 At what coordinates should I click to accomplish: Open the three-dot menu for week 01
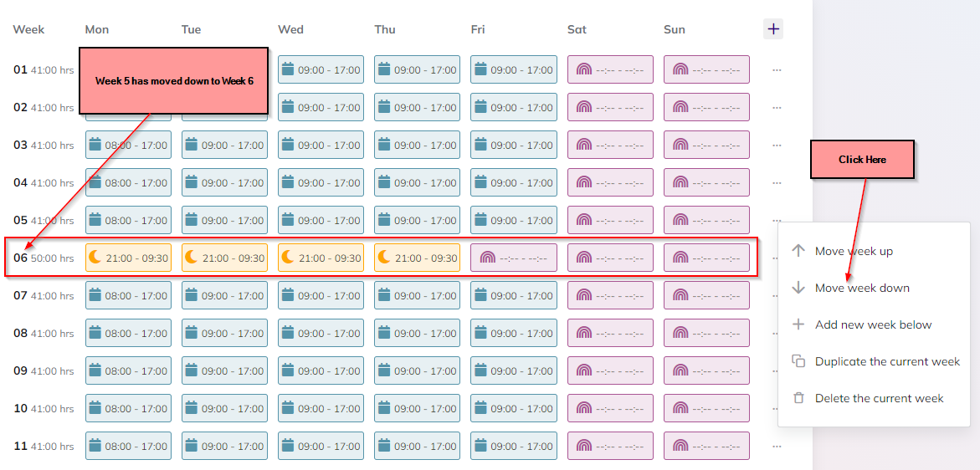pos(777,70)
